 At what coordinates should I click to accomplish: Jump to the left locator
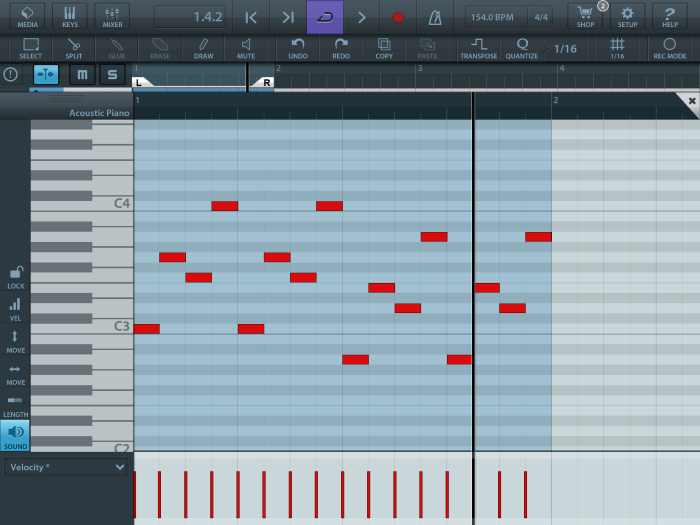click(251, 17)
